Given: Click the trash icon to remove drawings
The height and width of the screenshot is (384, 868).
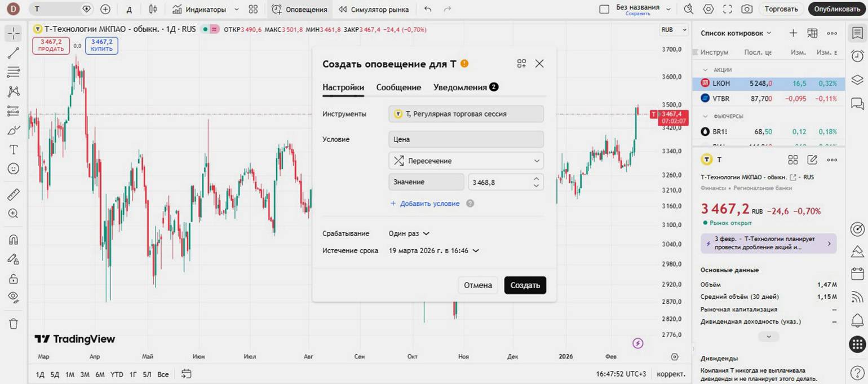Looking at the screenshot, I should [14, 324].
